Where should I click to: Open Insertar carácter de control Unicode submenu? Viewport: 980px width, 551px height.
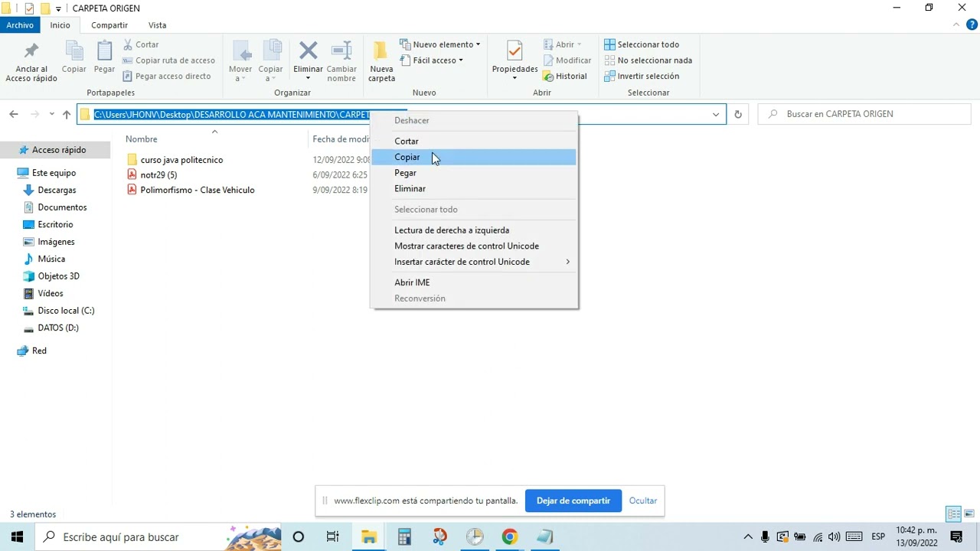tap(474, 262)
